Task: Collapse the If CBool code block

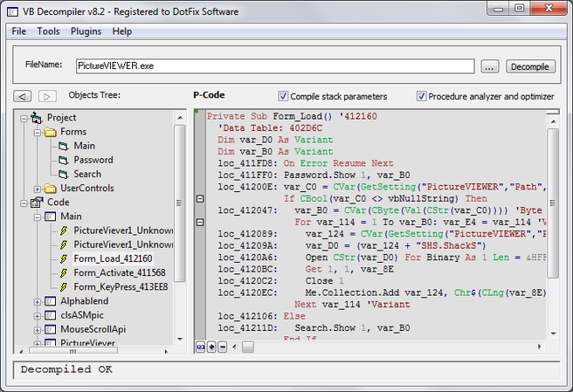Action: 200,199
